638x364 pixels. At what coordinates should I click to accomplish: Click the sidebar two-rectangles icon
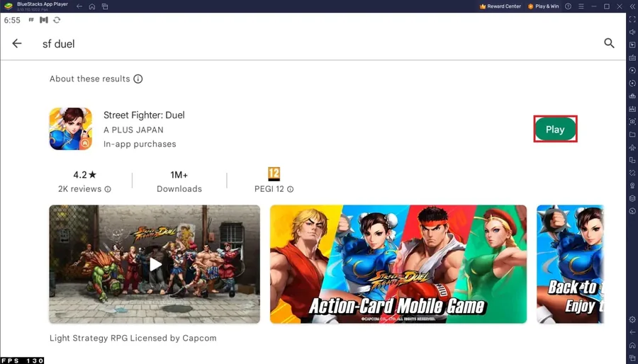coord(632,160)
